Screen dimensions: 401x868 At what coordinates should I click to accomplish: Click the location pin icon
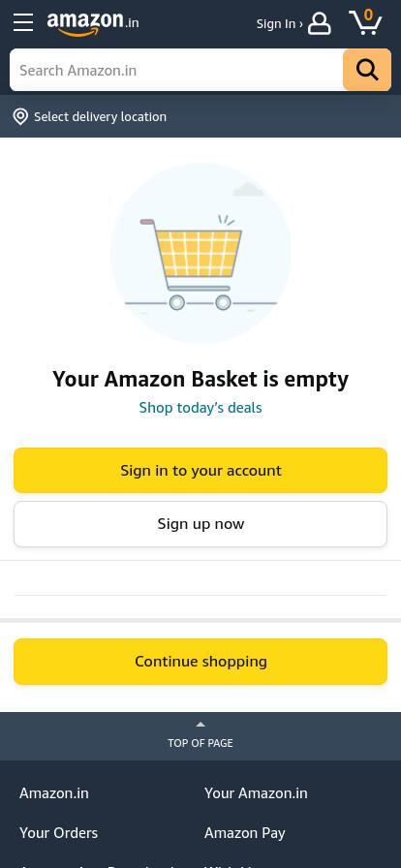coord(20,117)
